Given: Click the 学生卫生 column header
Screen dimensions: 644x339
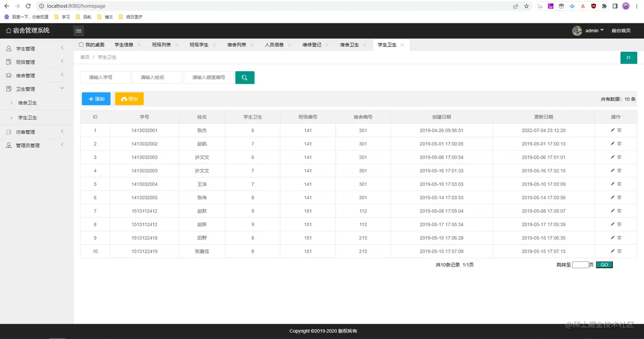Looking at the screenshot, I should tap(253, 117).
